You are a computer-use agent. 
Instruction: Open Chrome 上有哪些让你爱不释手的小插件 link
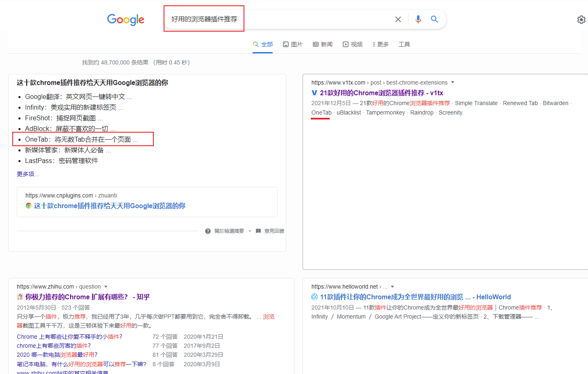click(x=69, y=337)
